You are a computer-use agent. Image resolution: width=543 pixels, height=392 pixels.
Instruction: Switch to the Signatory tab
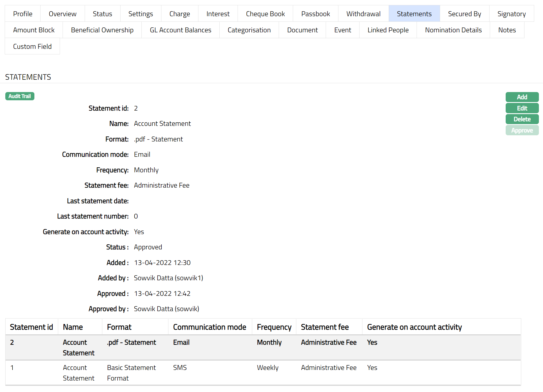tap(511, 14)
